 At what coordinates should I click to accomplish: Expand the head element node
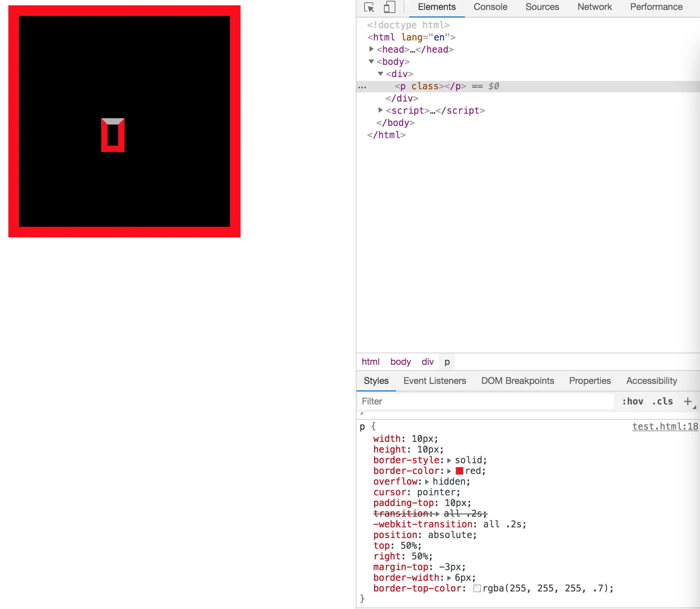pyautogui.click(x=371, y=49)
